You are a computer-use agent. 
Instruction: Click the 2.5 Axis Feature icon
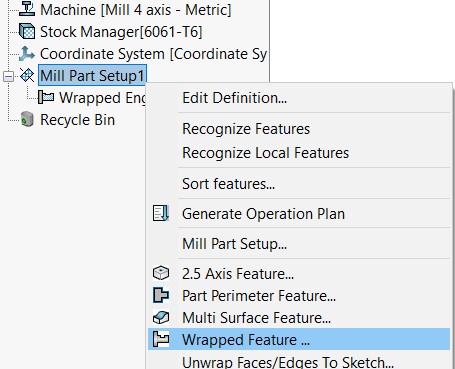[161, 273]
